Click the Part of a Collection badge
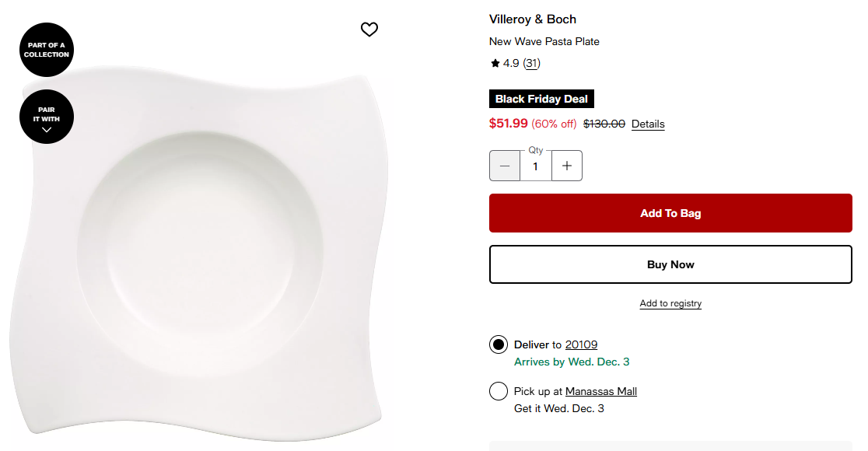868x451 pixels. coord(47,50)
